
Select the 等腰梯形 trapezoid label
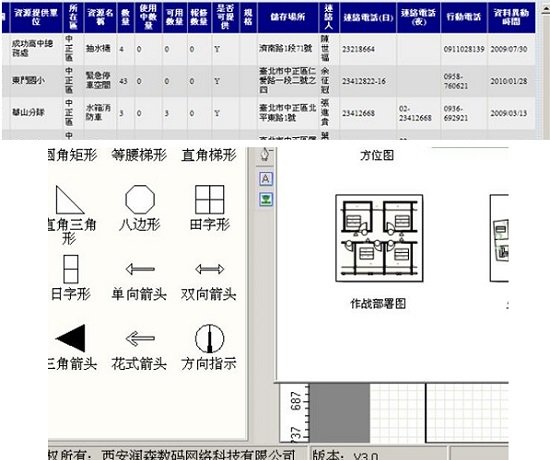point(139,155)
